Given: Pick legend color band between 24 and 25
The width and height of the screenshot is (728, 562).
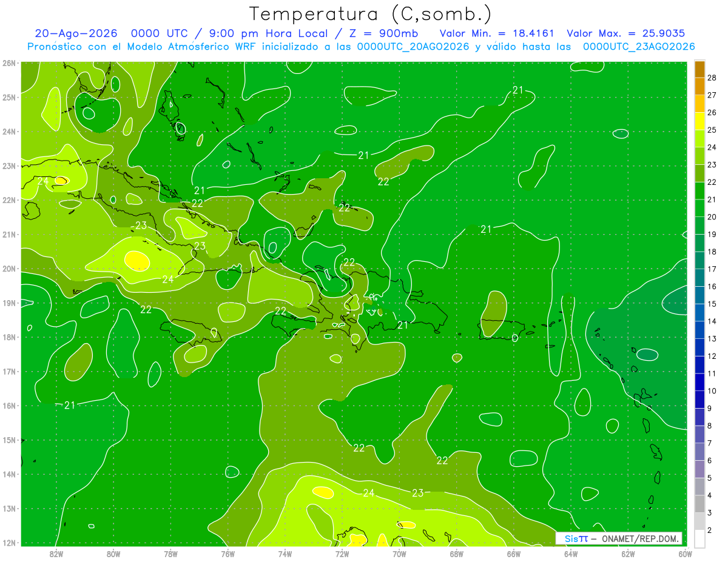Looking at the screenshot, I should 699,138.
